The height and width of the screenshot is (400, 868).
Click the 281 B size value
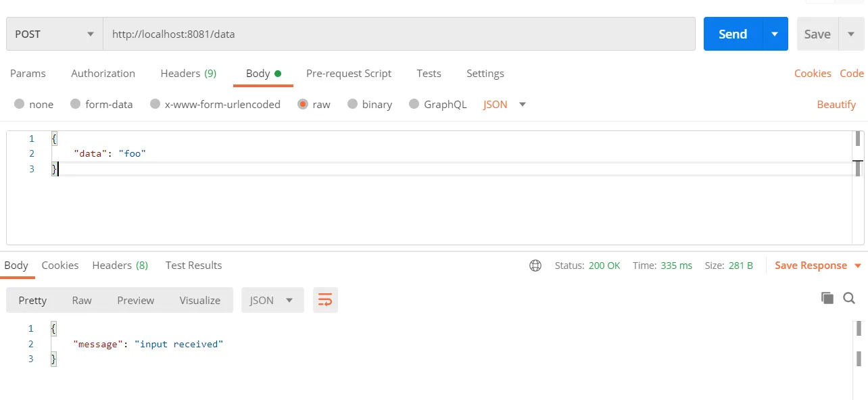click(x=741, y=266)
